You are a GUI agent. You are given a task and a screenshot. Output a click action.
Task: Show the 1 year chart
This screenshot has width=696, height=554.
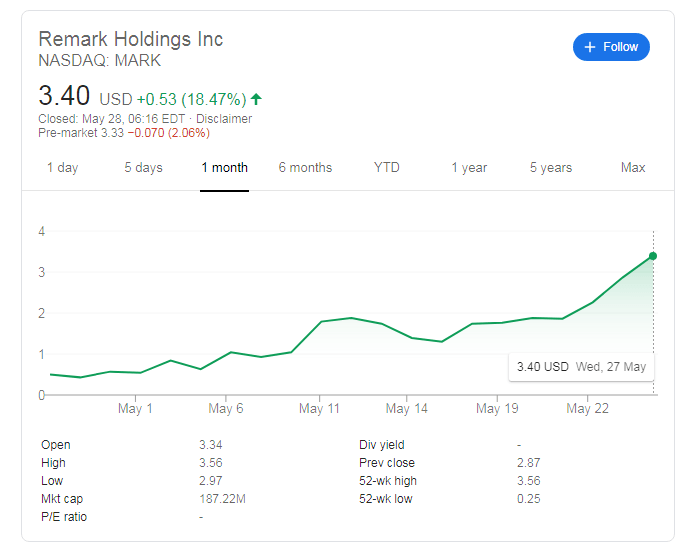pyautogui.click(x=468, y=167)
